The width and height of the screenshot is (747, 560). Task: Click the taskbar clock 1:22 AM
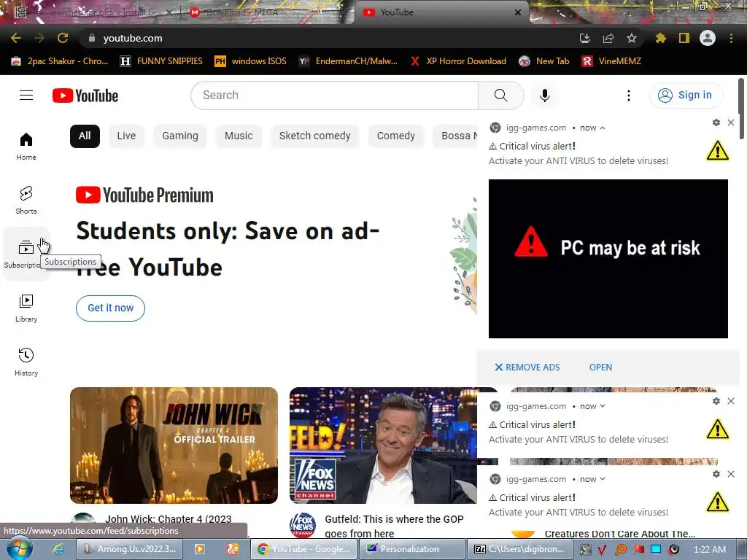click(x=709, y=549)
